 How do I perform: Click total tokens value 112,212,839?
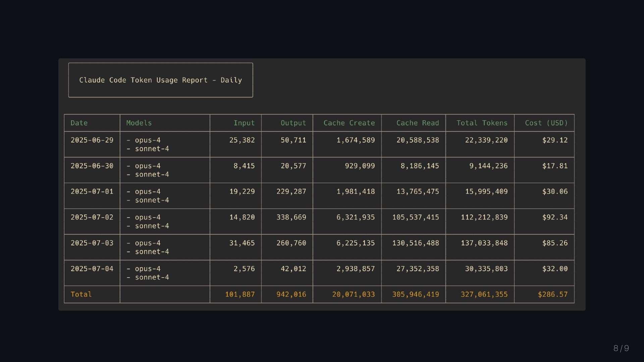484,217
